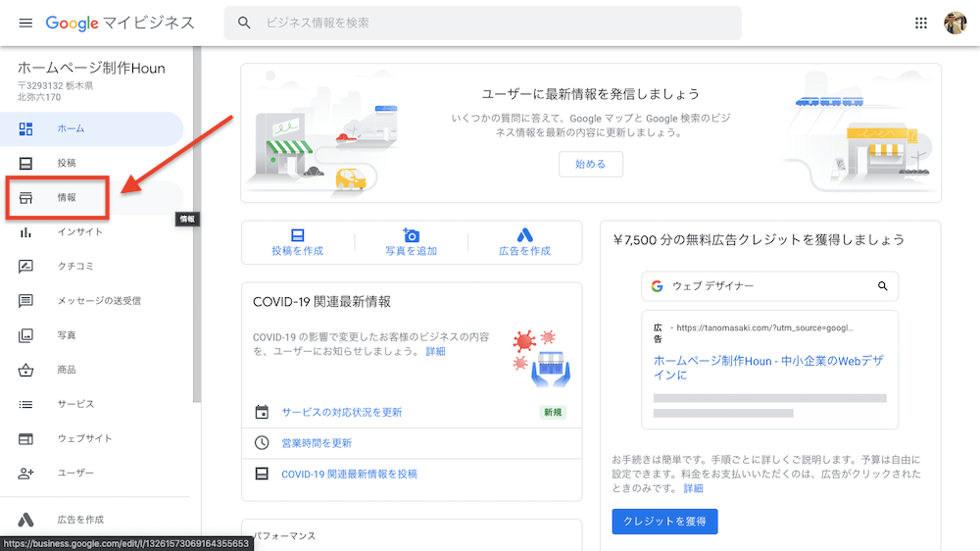Select the 商品 basket icon
This screenshot has height=551, width=980.
tap(25, 370)
